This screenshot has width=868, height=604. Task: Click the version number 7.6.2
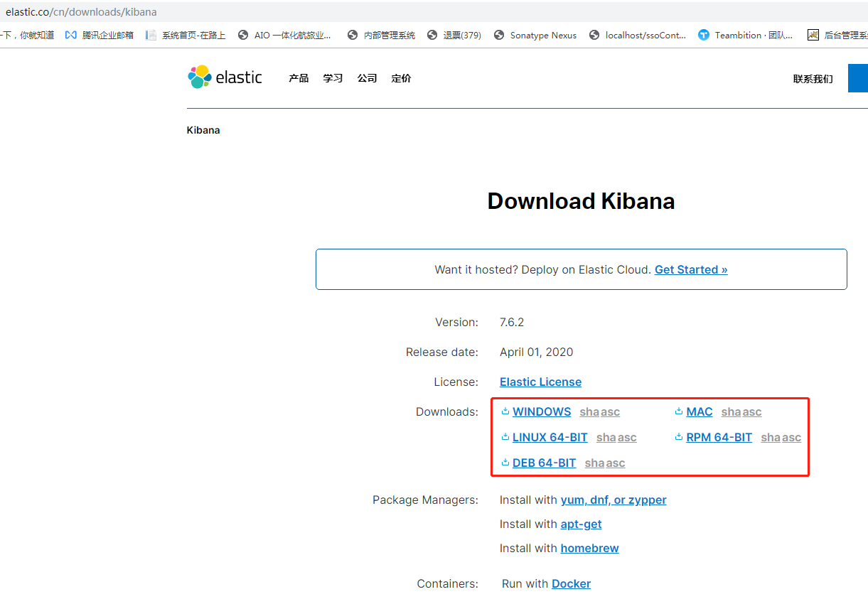512,322
